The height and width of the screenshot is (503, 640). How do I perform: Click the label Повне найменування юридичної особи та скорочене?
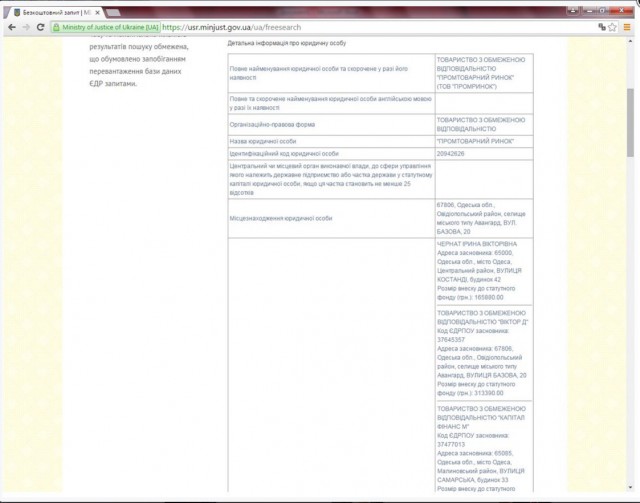coord(319,73)
